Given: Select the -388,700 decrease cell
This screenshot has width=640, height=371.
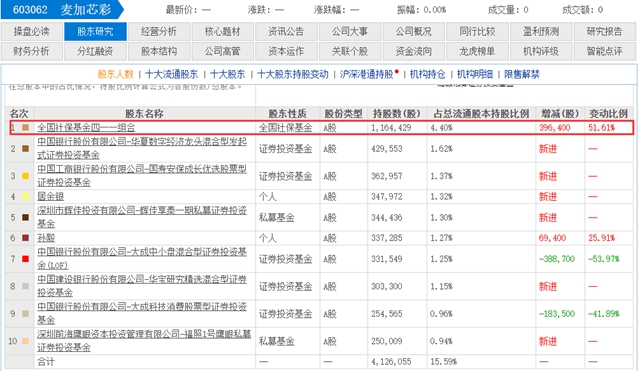Looking at the screenshot, I should tap(557, 259).
